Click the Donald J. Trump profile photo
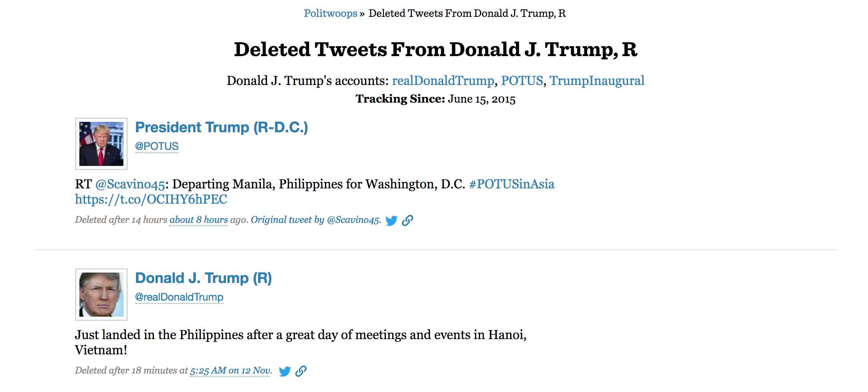The height and width of the screenshot is (392, 868). click(x=101, y=295)
